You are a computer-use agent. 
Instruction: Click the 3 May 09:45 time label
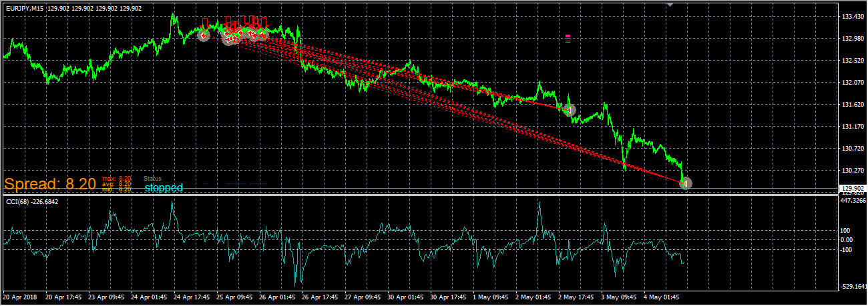click(x=618, y=297)
